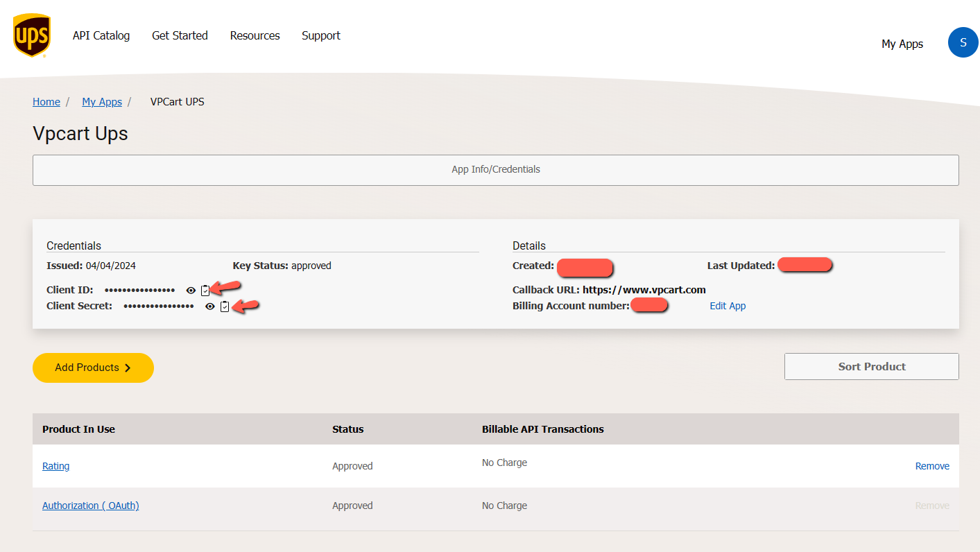Click the Home breadcrumb link
980x552 pixels.
pyautogui.click(x=46, y=102)
